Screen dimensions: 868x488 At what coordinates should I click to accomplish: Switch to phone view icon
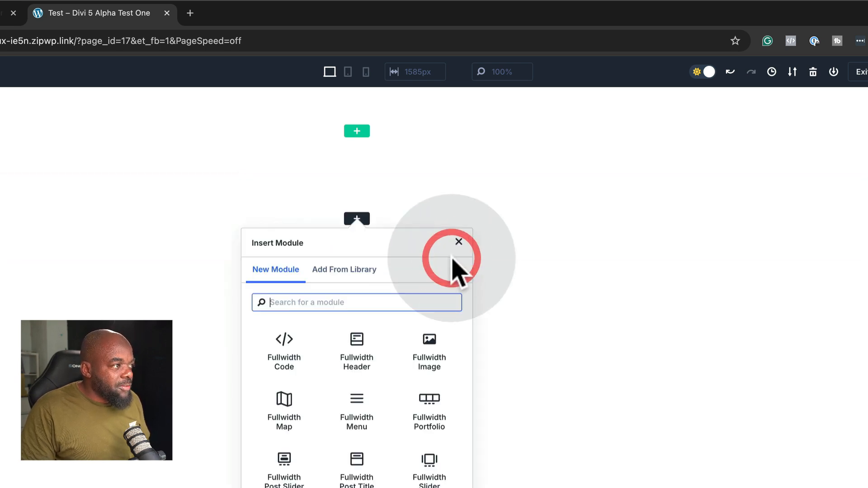[x=366, y=72]
